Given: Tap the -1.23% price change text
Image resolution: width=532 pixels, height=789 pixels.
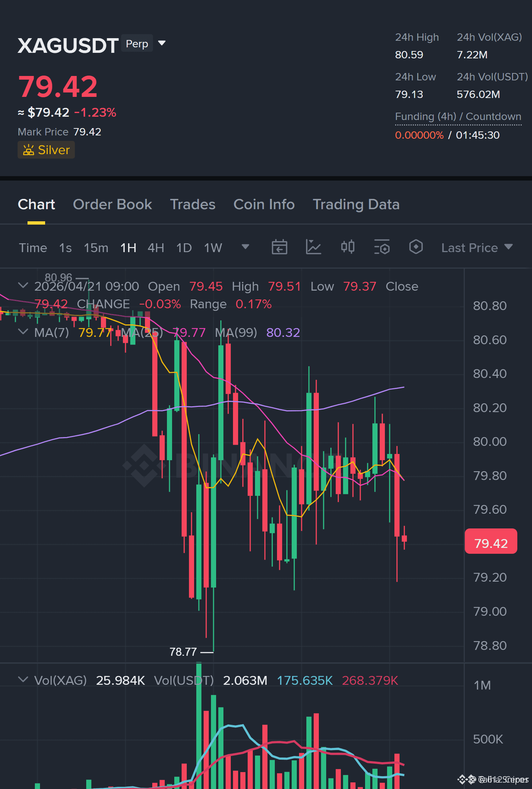Looking at the screenshot, I should (95, 112).
